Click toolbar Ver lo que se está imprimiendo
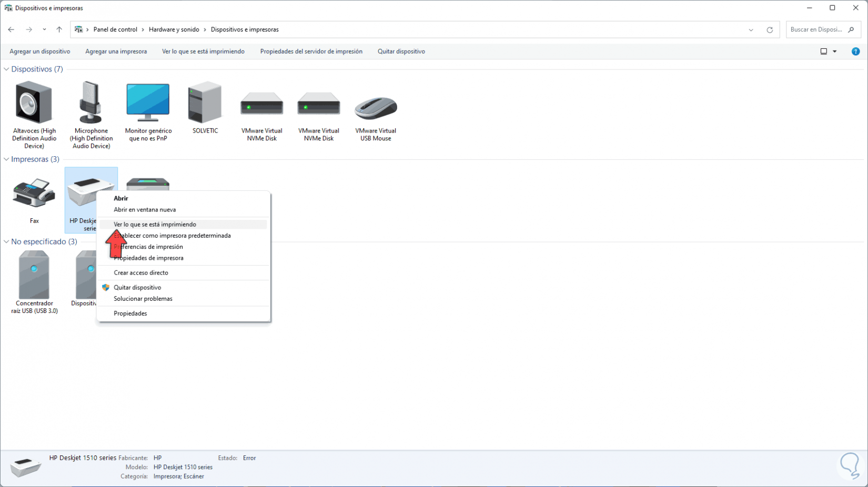868x487 pixels. coord(203,52)
